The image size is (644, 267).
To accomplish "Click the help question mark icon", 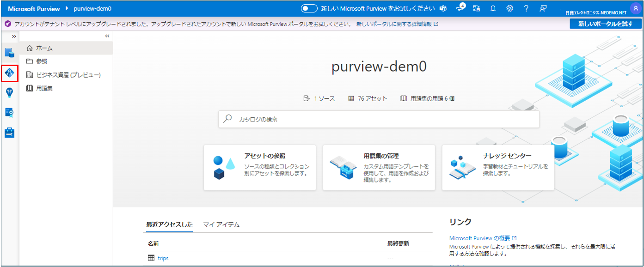I will click(x=526, y=9).
